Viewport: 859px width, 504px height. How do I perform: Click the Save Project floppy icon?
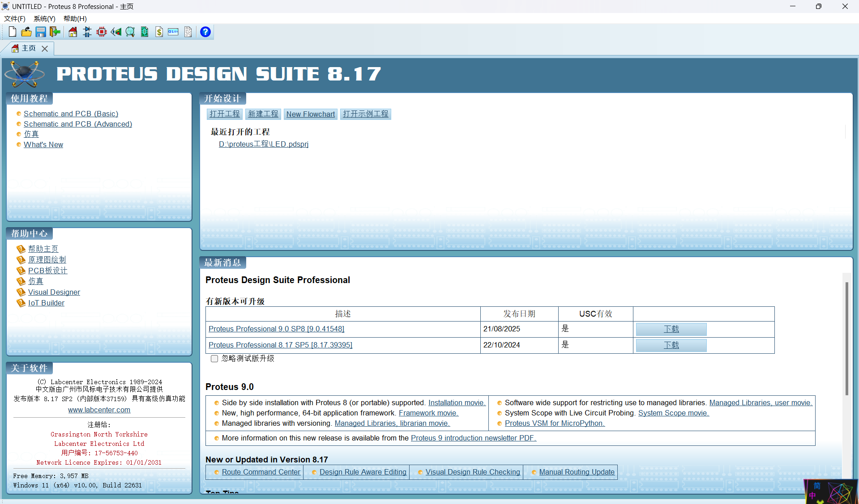pos(41,32)
